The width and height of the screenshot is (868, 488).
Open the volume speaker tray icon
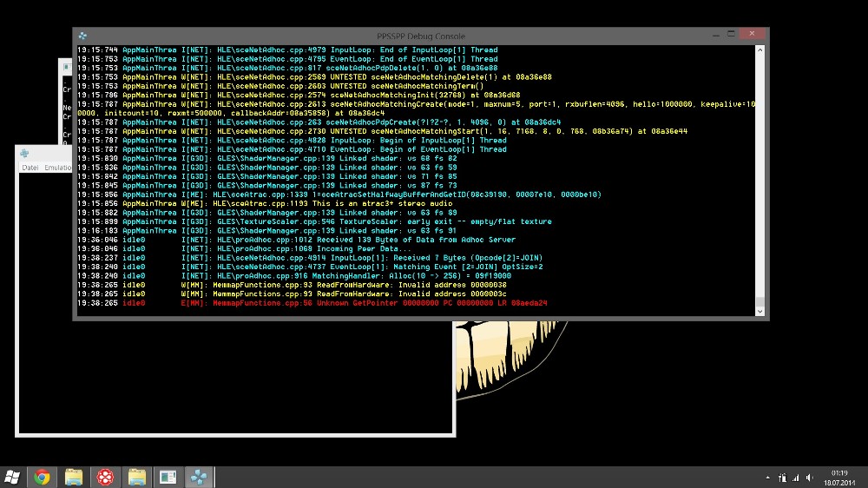point(809,477)
